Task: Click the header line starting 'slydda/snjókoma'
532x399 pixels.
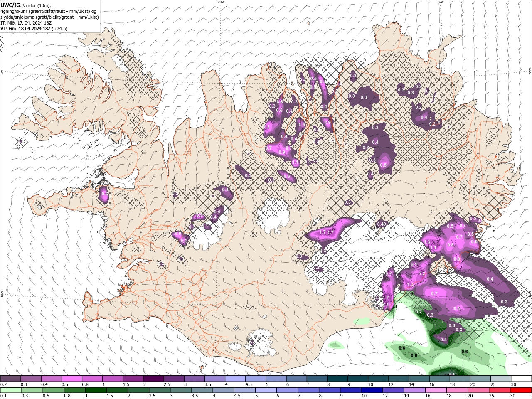Action: [50, 17]
